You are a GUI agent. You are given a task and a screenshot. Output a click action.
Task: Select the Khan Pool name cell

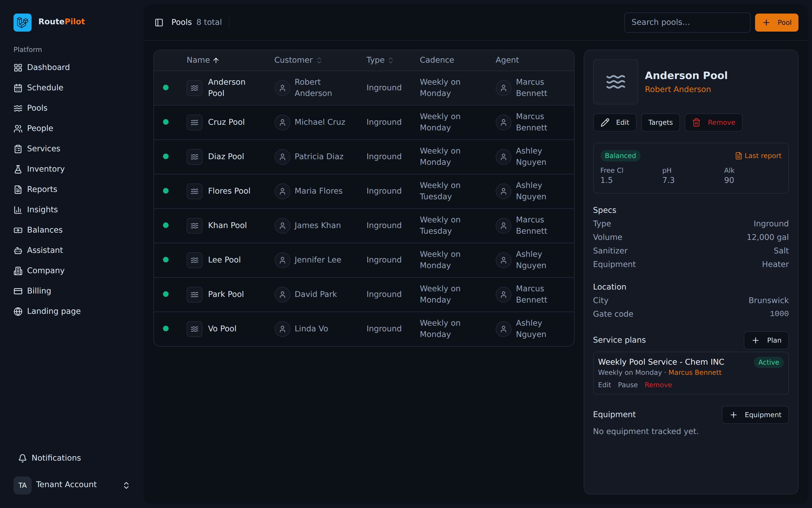point(227,225)
